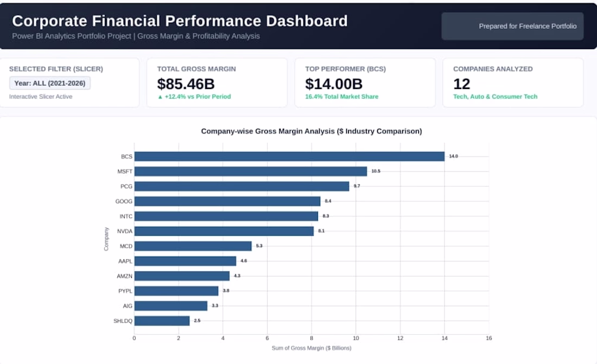Click the 'Tech, Auto & Consumer Tech' text
This screenshot has height=364, width=597.
click(495, 97)
